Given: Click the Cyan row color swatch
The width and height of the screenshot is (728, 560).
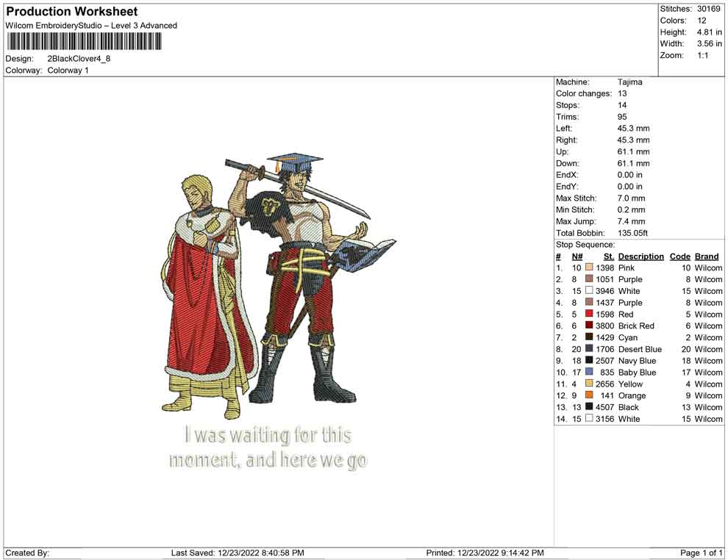Looking at the screenshot, I should click(589, 337).
